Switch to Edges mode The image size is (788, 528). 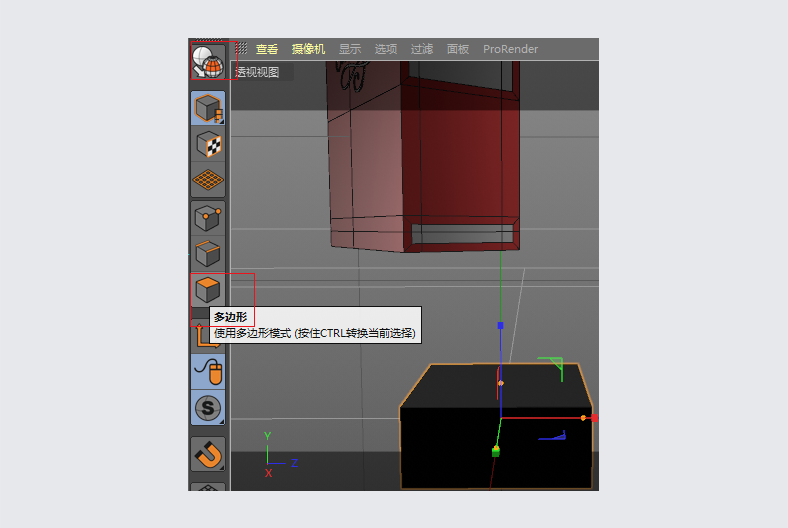pos(208,254)
